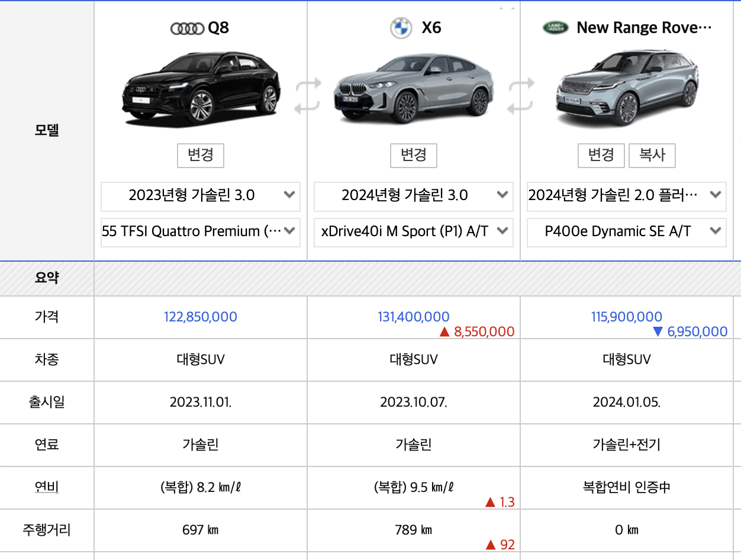Click the 요약 section header row
Image resolution: width=741 pixels, height=560 pixels.
pos(47,278)
